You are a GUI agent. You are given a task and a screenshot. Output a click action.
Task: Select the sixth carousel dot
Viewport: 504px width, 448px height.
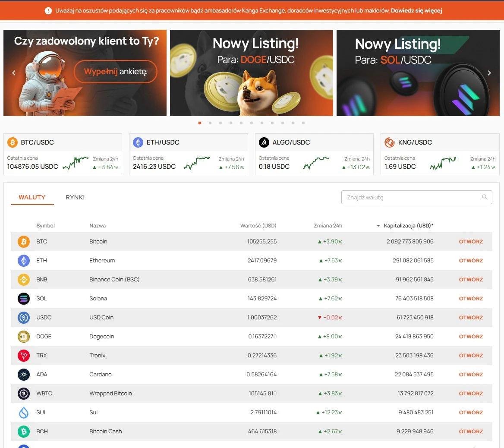coord(252,123)
